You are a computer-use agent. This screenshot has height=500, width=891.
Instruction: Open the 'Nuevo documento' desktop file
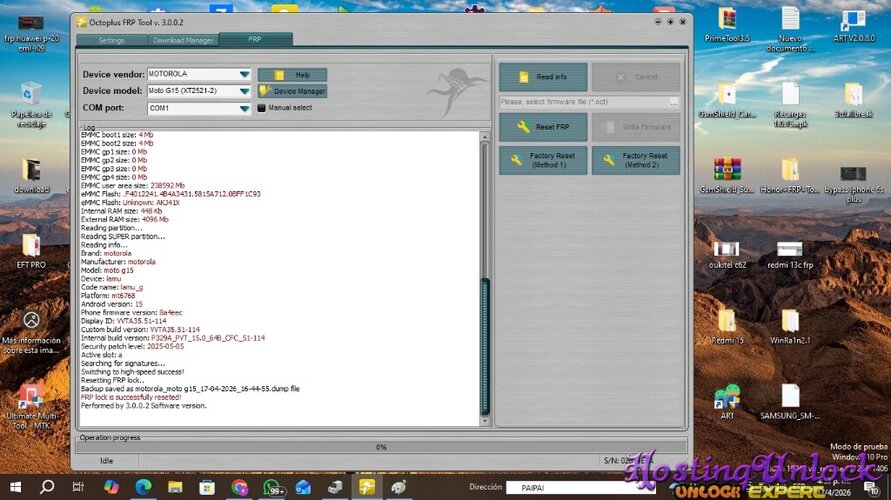point(790,30)
